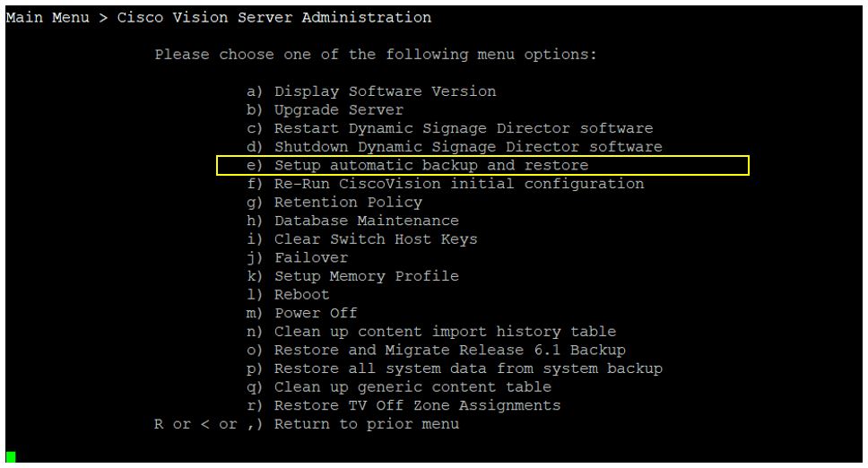The height and width of the screenshot is (468, 868).
Task: Select Re-Run CiscoVision initial configuration
Action: pyautogui.click(x=459, y=184)
